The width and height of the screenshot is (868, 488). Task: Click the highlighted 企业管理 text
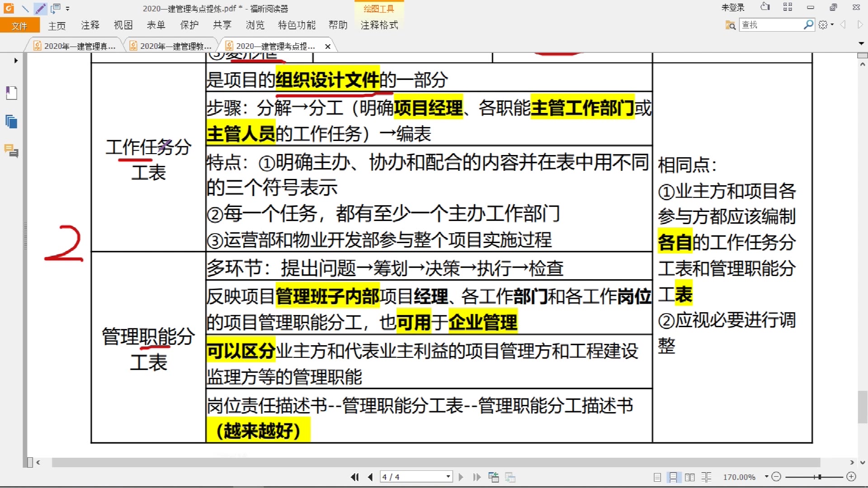483,323
